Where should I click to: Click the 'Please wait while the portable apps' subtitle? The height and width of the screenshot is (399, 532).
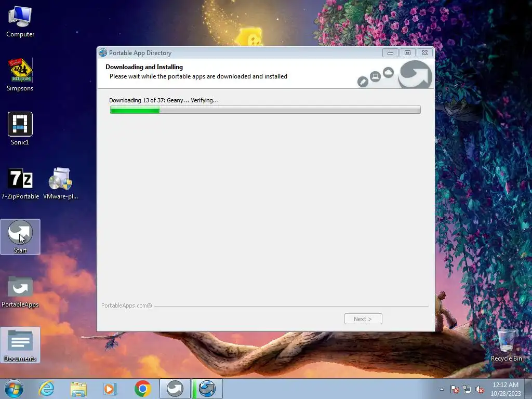[198, 76]
